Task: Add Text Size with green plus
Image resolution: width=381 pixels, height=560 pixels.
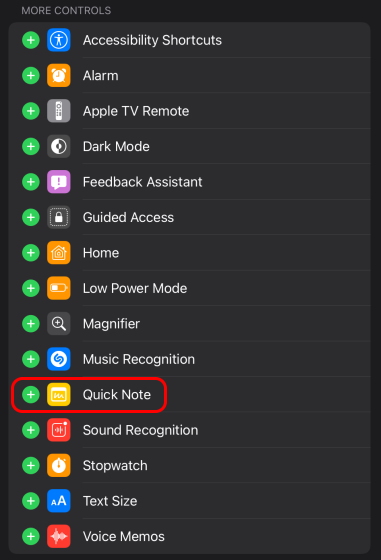Action: (x=31, y=501)
